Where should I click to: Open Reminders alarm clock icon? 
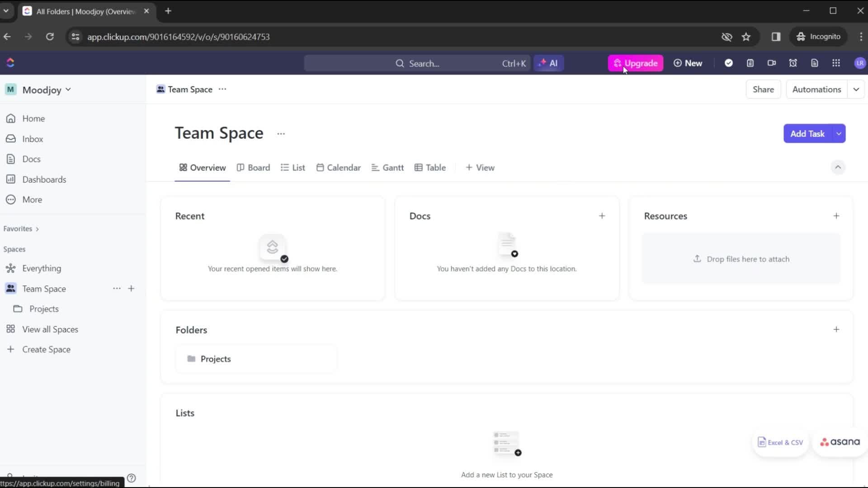click(793, 63)
